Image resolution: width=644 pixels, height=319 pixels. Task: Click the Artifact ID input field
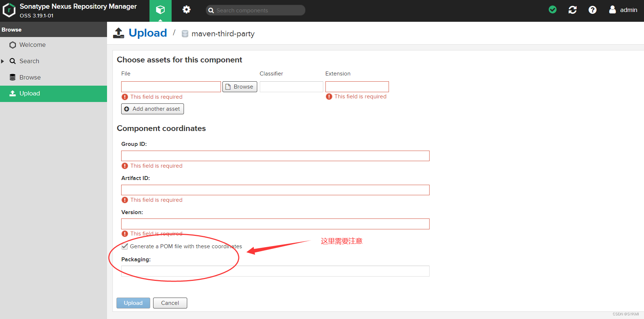(x=275, y=190)
